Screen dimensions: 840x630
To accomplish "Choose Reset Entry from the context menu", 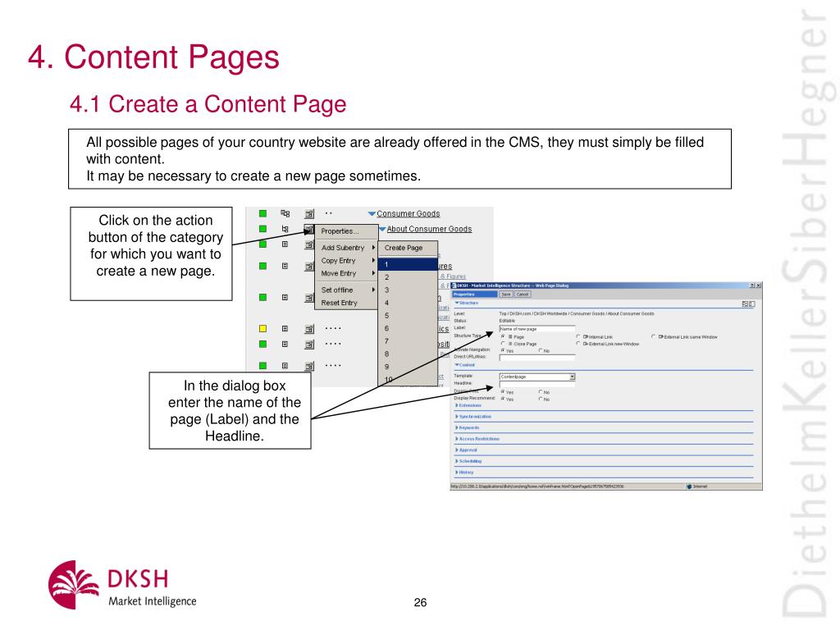I will pyautogui.click(x=346, y=303).
